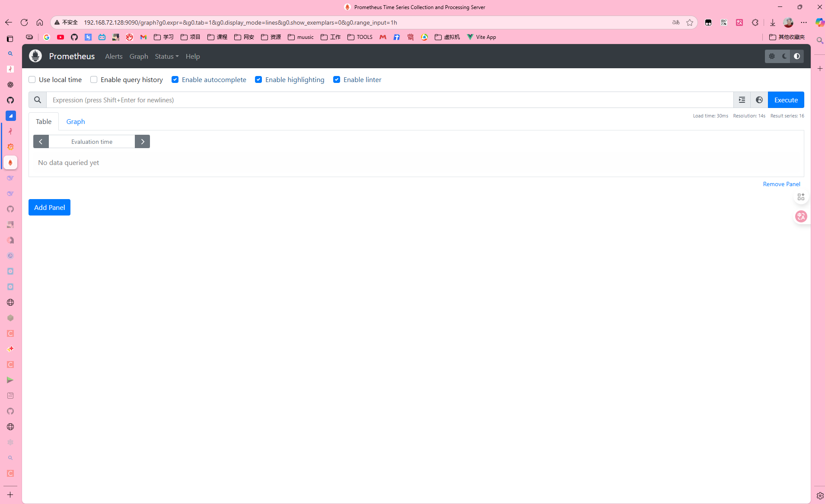Open the 其他收藏夹 folder
825x504 pixels.
(787, 37)
